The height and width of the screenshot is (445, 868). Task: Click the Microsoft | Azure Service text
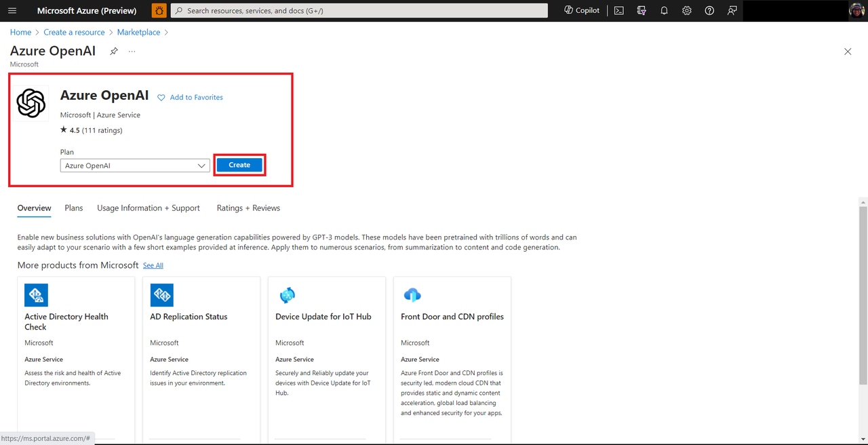(x=100, y=115)
